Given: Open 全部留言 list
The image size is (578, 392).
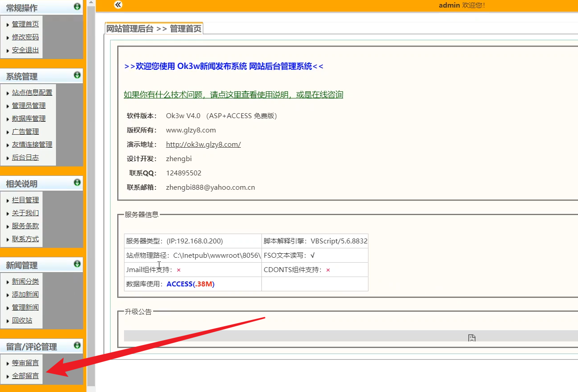Looking at the screenshot, I should [25, 376].
